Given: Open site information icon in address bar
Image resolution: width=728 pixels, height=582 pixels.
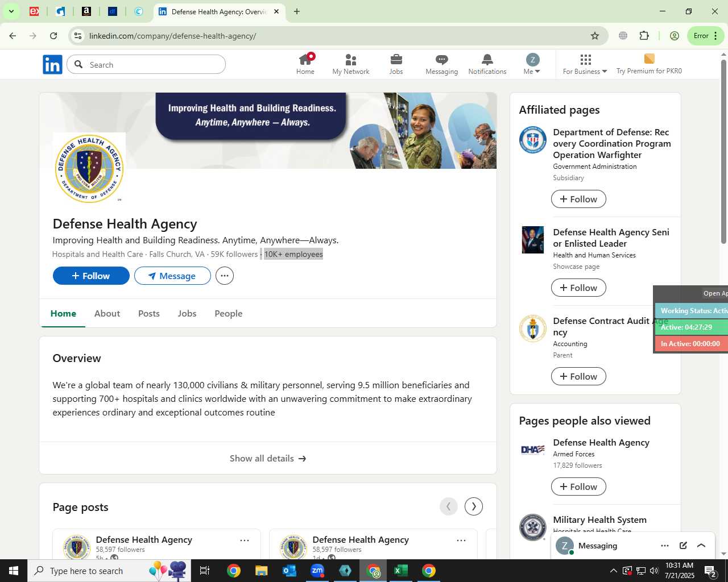Looking at the screenshot, I should click(x=78, y=36).
